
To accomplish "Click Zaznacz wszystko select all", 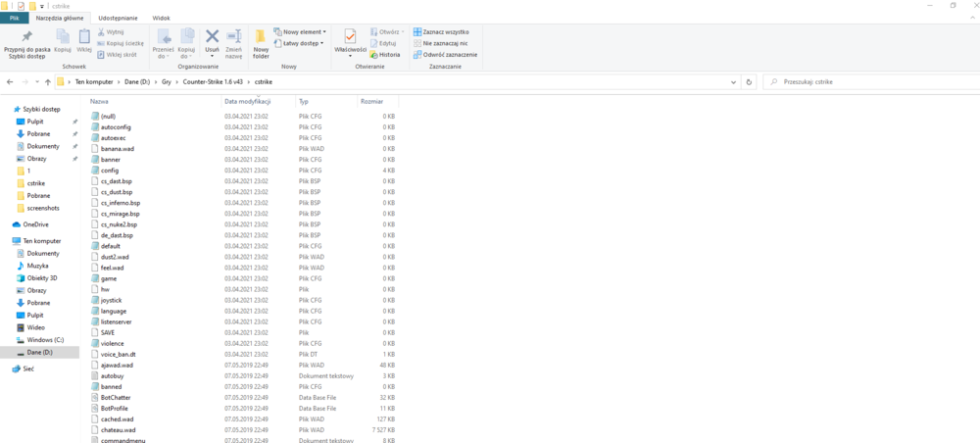I will [441, 32].
